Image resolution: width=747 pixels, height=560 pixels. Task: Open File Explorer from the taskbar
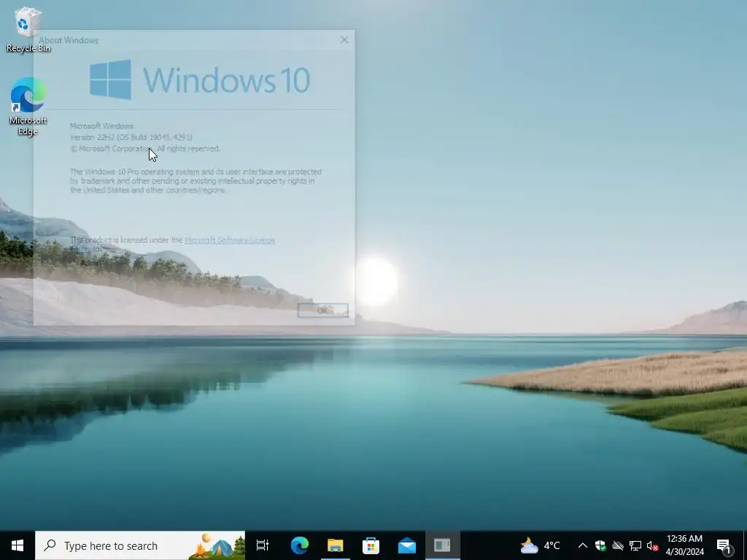pyautogui.click(x=336, y=545)
